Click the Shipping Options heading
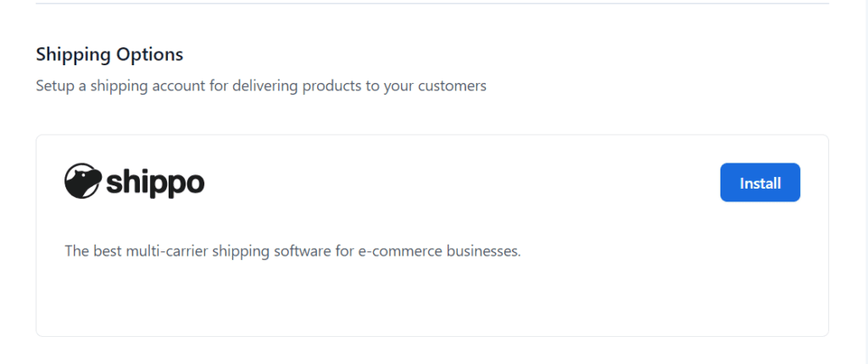 point(109,55)
